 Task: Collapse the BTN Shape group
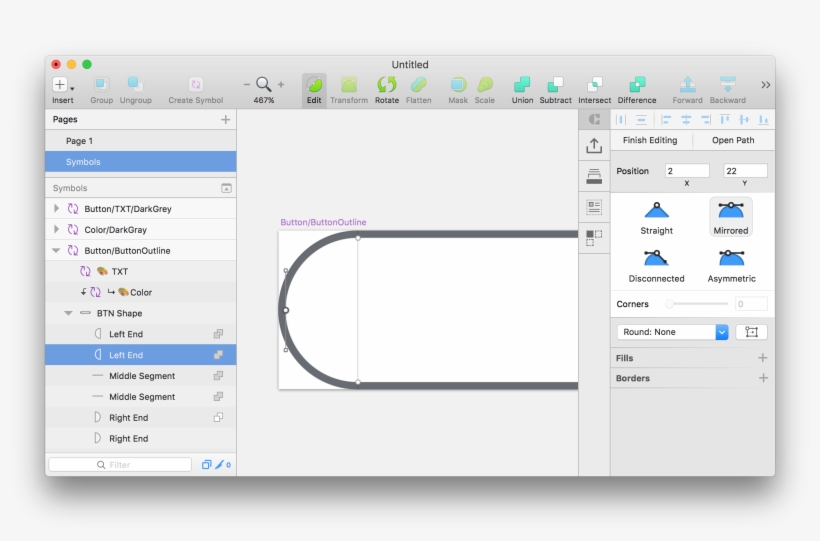(68, 313)
